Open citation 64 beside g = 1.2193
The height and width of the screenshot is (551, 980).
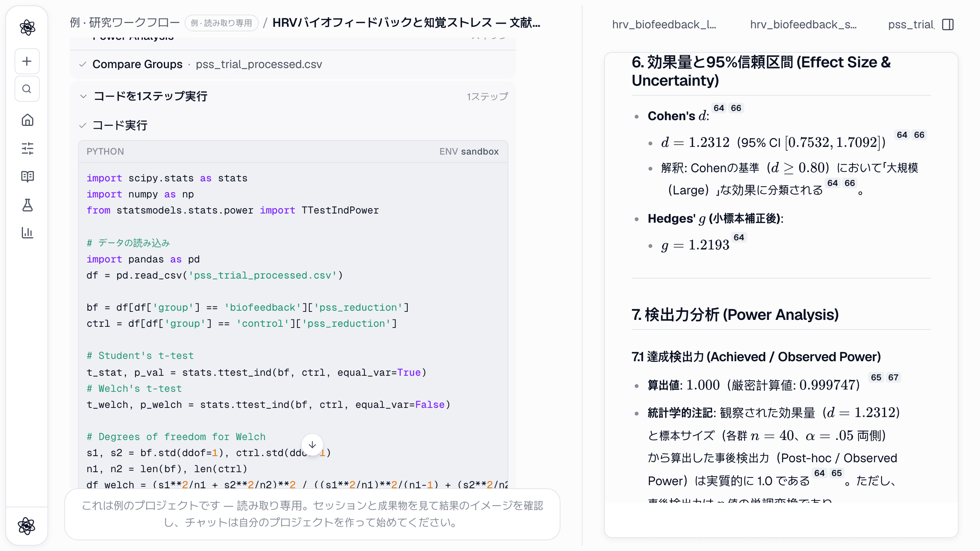pyautogui.click(x=739, y=237)
